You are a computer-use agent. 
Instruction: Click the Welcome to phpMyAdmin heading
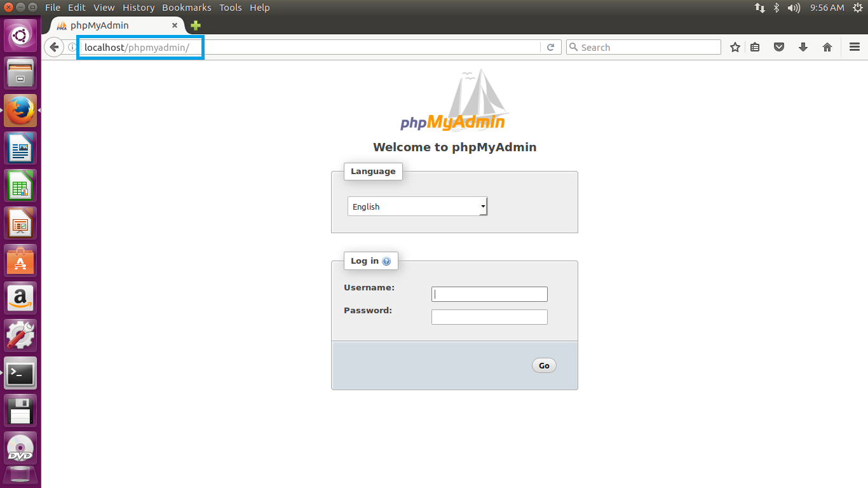[455, 147]
